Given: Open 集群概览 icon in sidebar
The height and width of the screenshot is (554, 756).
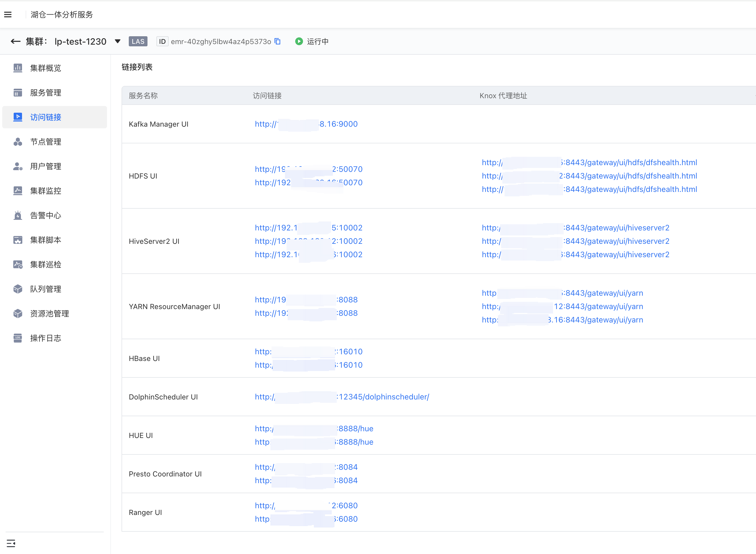Looking at the screenshot, I should tap(18, 68).
